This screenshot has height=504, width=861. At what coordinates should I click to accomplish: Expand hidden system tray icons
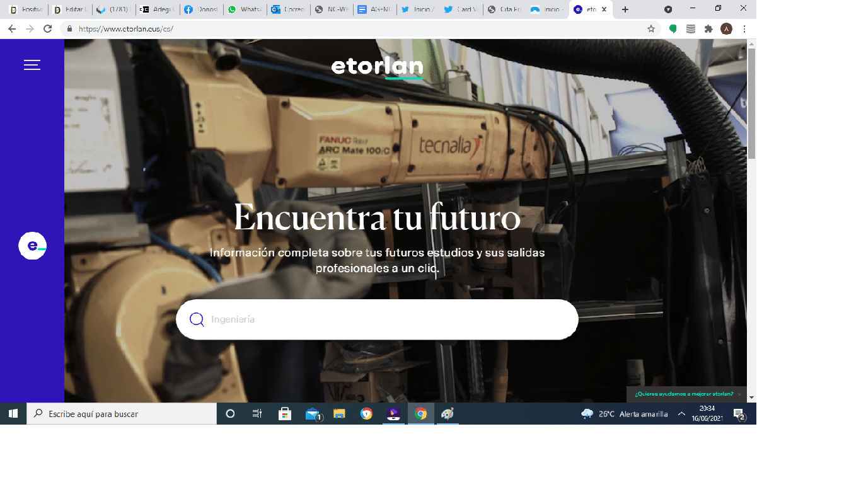681,414
